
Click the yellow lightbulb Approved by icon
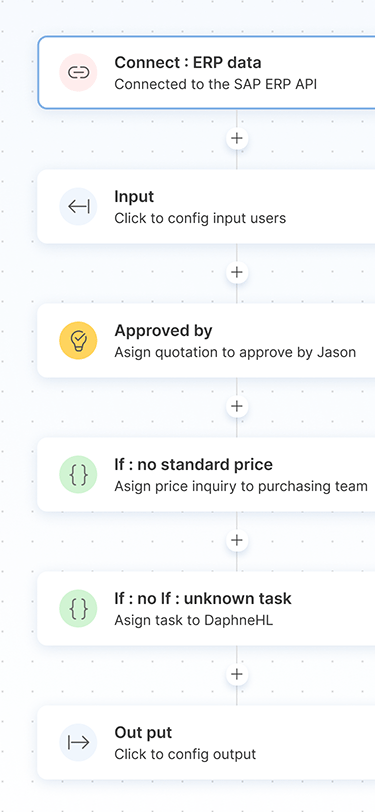tap(78, 340)
